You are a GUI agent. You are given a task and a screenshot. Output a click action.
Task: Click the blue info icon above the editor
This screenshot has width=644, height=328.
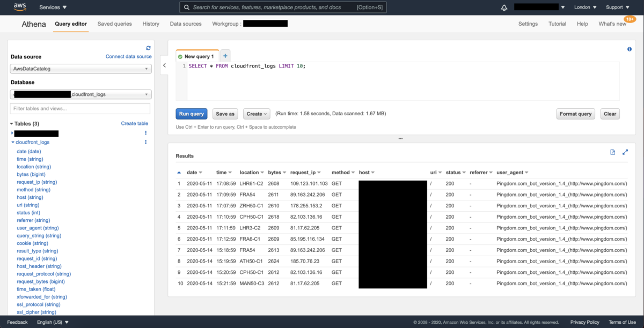[x=629, y=48]
